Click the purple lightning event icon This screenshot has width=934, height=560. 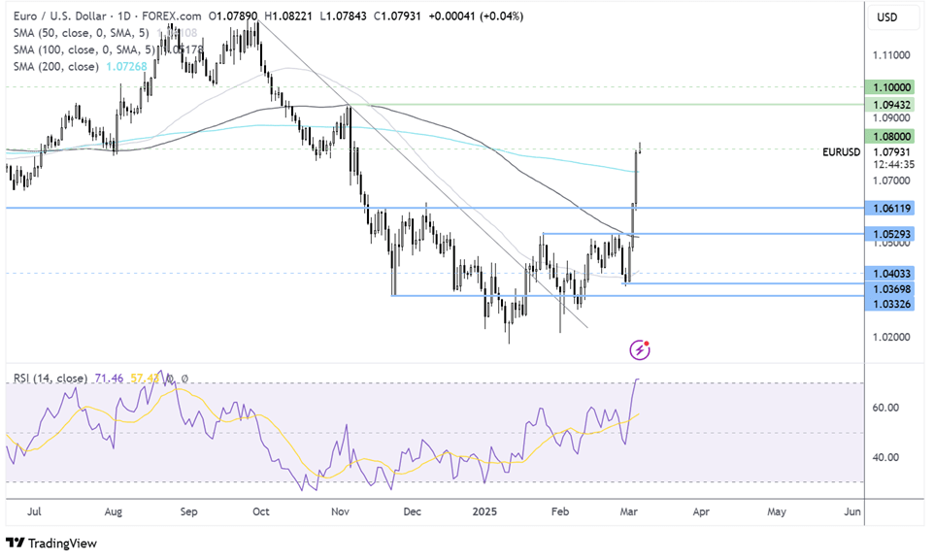point(640,348)
